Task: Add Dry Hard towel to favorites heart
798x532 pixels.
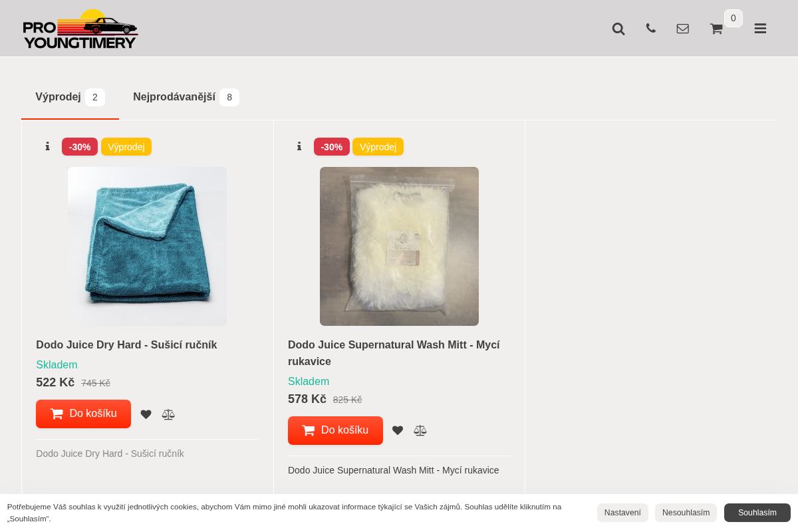Action: point(146,414)
